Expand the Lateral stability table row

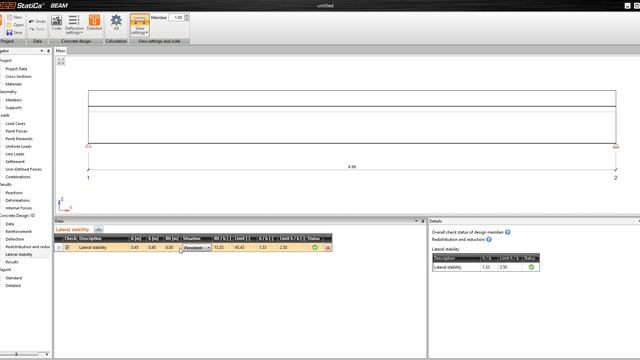(59, 248)
